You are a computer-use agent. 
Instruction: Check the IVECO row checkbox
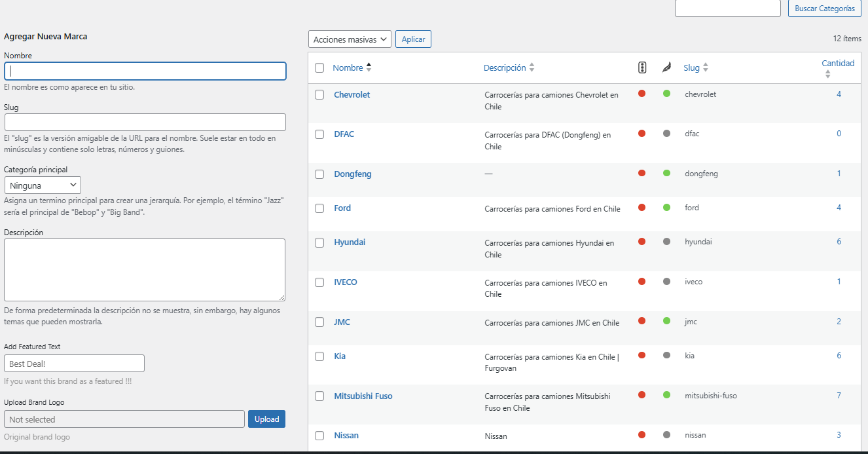319,282
